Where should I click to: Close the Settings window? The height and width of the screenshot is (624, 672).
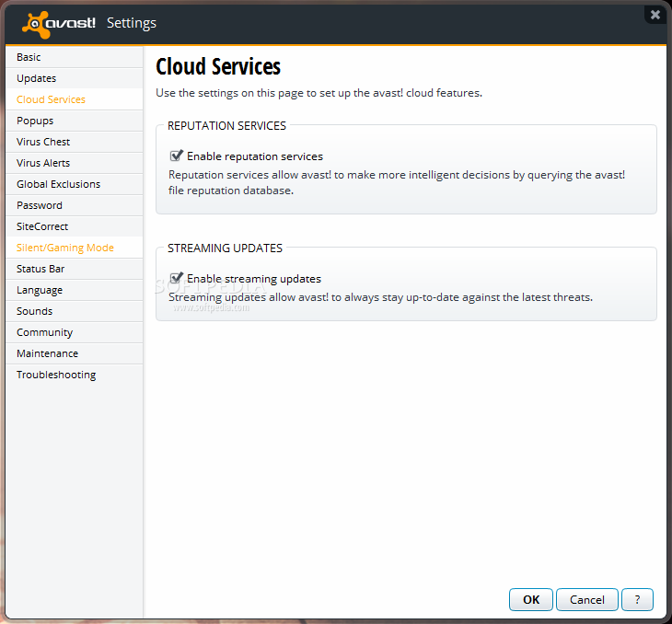(655, 15)
